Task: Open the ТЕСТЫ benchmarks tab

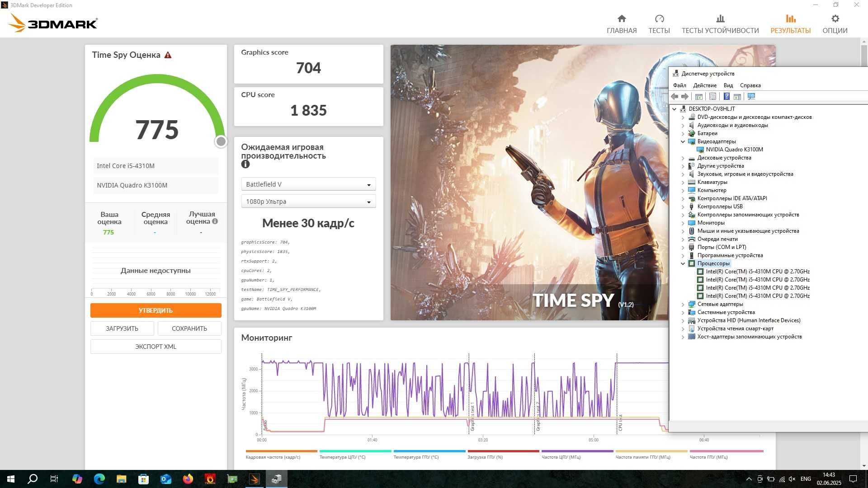Action: click(659, 24)
